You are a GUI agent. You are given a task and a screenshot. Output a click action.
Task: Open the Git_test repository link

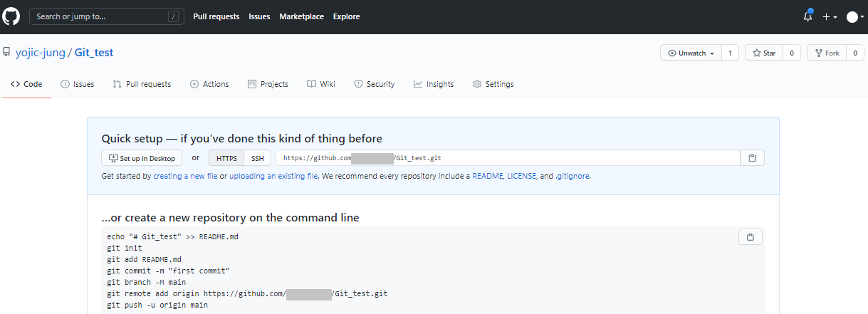click(94, 53)
